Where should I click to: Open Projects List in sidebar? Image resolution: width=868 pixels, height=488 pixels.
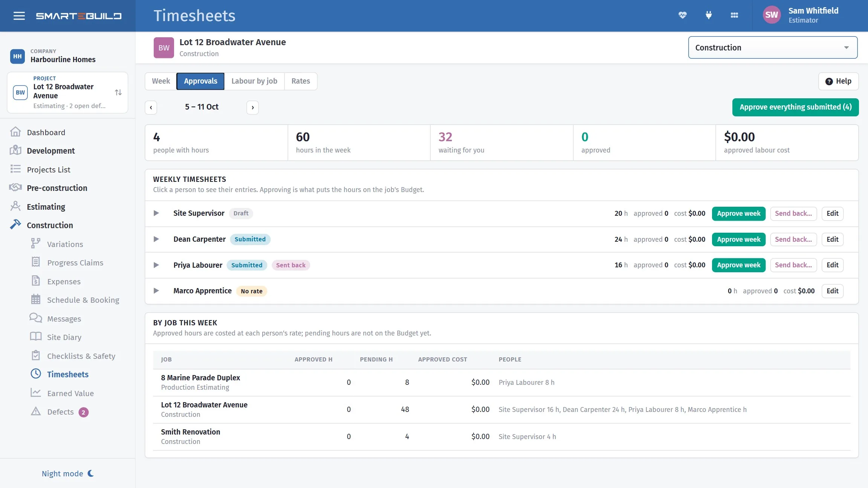pos(49,169)
